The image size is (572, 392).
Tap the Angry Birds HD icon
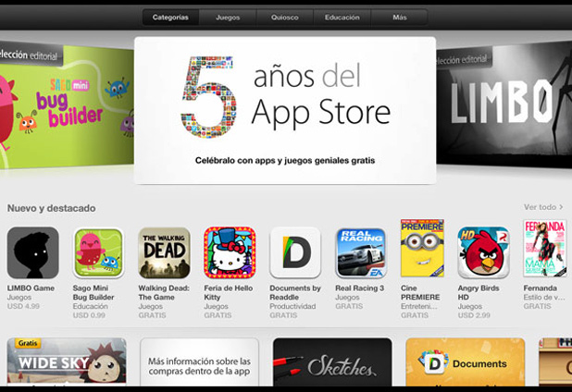[484, 252]
